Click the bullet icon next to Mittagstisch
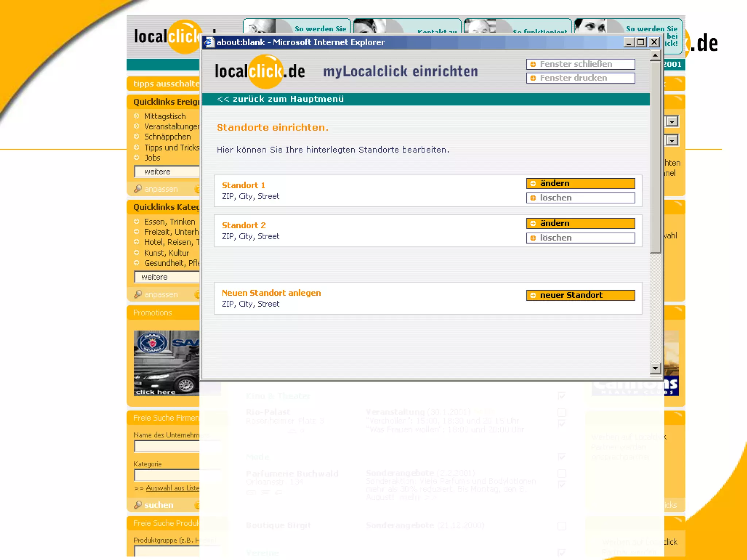Screen dimensions: 747x560 point(136,116)
